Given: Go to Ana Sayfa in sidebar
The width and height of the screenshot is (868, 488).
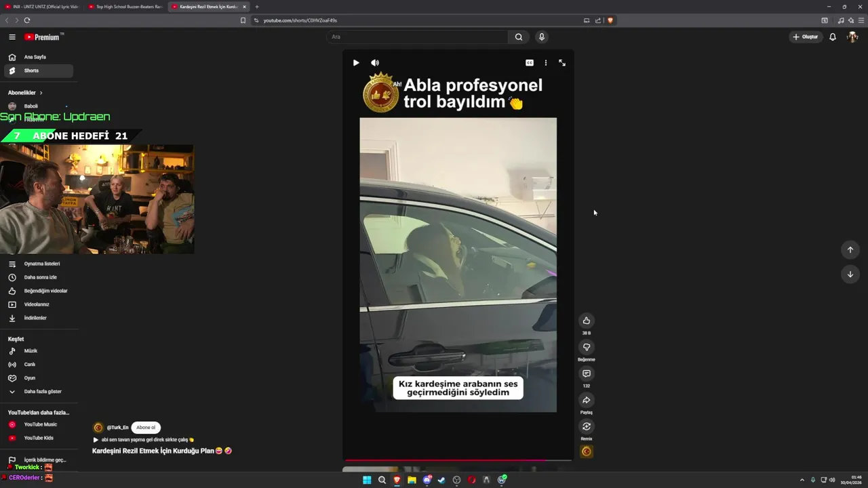Looking at the screenshot, I should pos(39,57).
